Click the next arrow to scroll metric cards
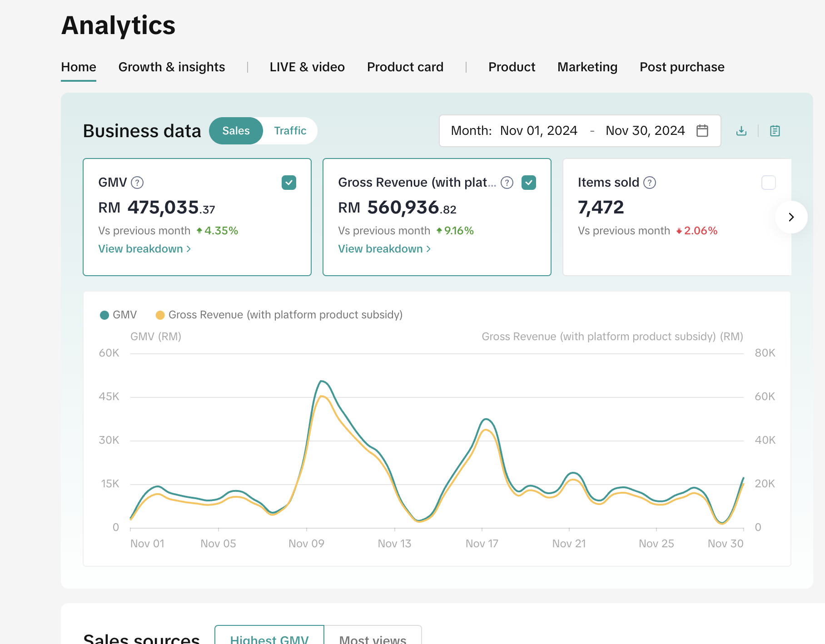This screenshot has width=825, height=644. (791, 217)
